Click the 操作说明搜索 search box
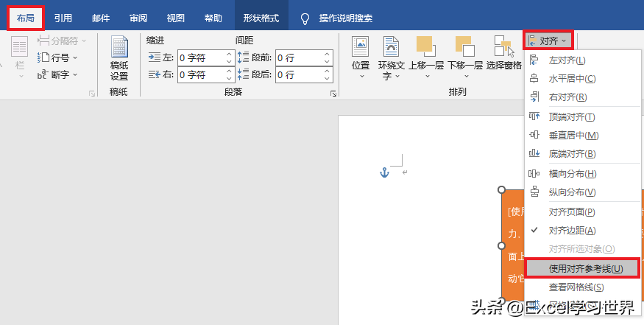 (346, 18)
